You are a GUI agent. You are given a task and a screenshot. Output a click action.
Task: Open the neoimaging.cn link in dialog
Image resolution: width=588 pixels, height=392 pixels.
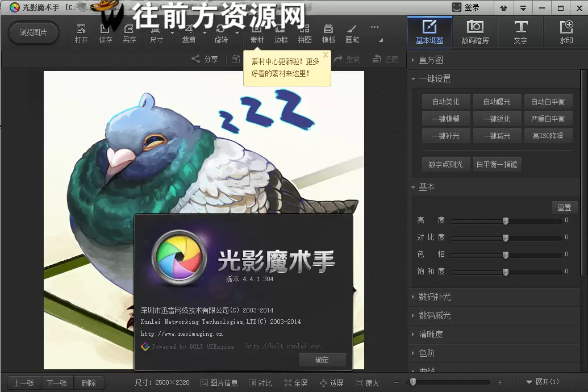(x=181, y=333)
